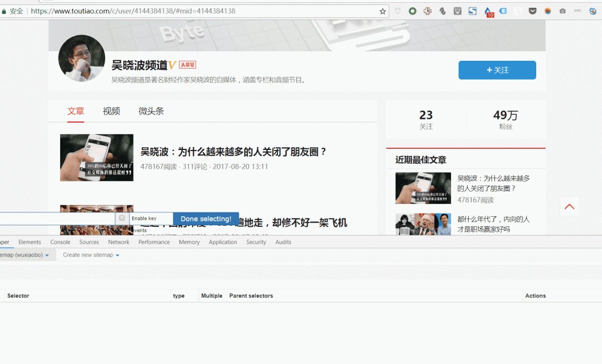Viewport: 602px width, 364px height.
Task: Open the Network devtools tab
Action: pyautogui.click(x=119, y=242)
